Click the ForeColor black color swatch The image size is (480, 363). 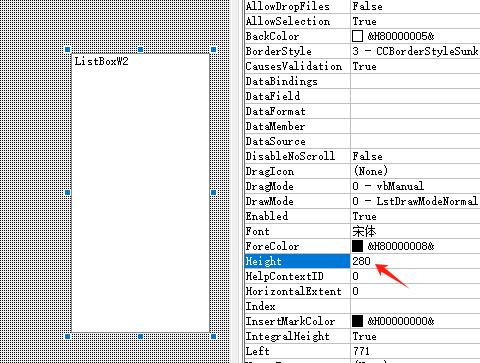click(357, 246)
